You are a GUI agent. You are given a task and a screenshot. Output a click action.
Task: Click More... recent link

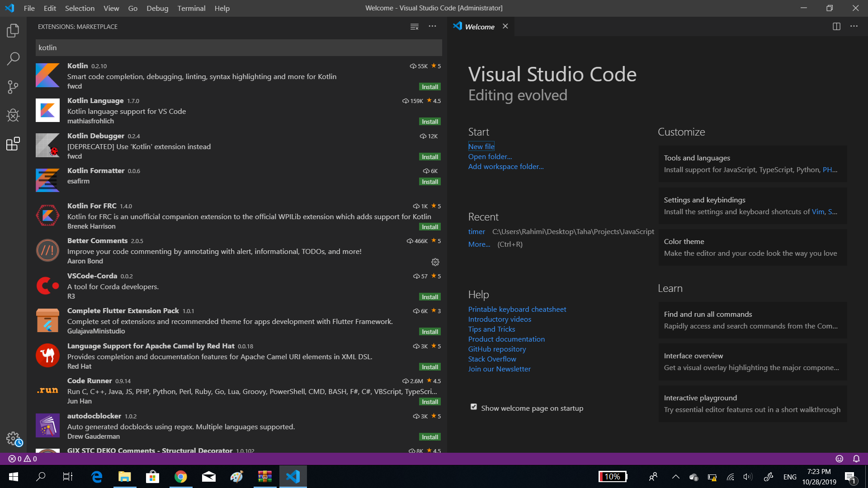pos(479,244)
